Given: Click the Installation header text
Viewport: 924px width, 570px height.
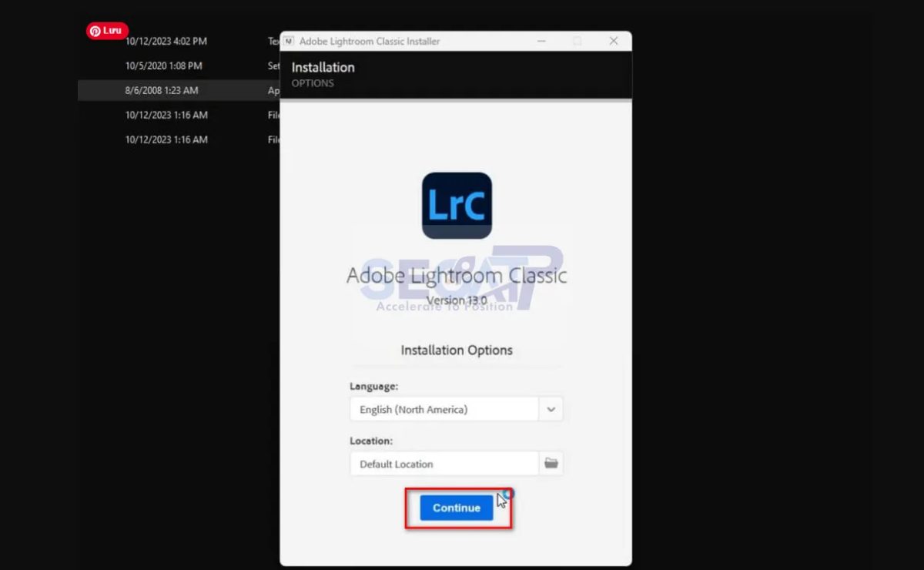Looking at the screenshot, I should tap(323, 67).
